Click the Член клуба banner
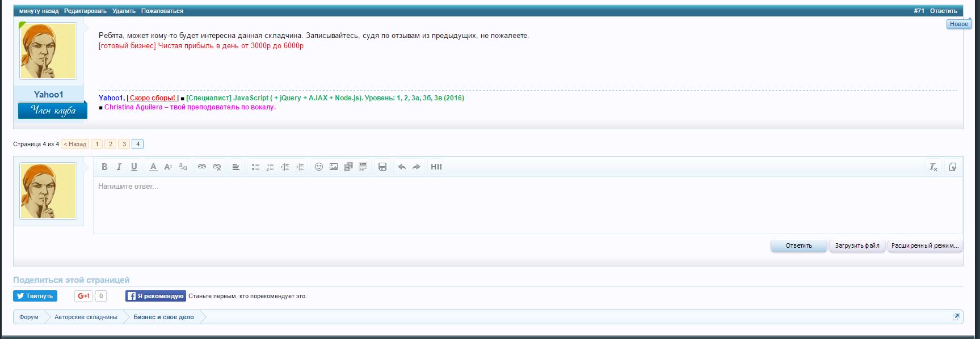Screen dimensions: 980x339 pos(52,111)
